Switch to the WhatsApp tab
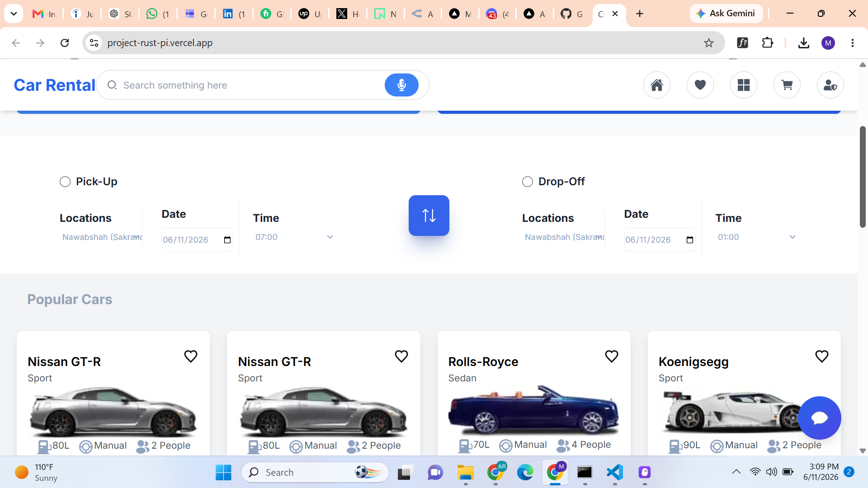Screen dimensions: 868x488 point(158,14)
